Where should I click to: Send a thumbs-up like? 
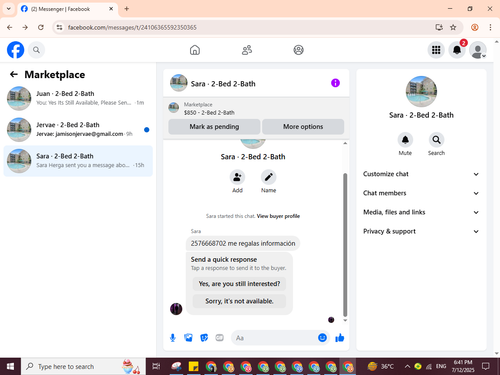[x=340, y=338]
